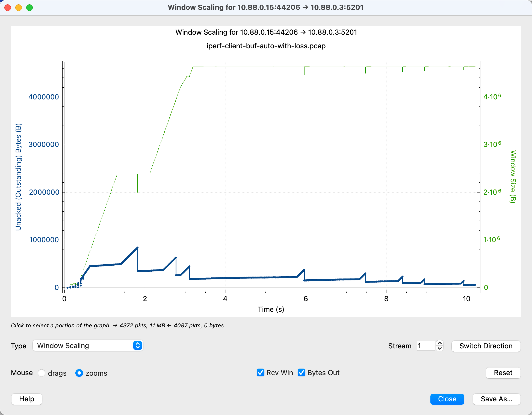Click Save As... to export graph
This screenshot has height=415, width=532.
[496, 399]
